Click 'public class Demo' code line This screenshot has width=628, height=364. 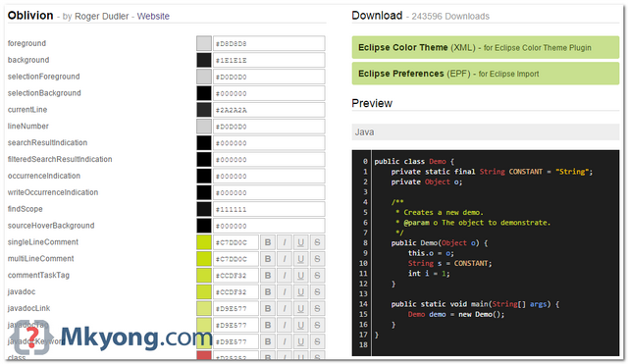[x=414, y=161]
